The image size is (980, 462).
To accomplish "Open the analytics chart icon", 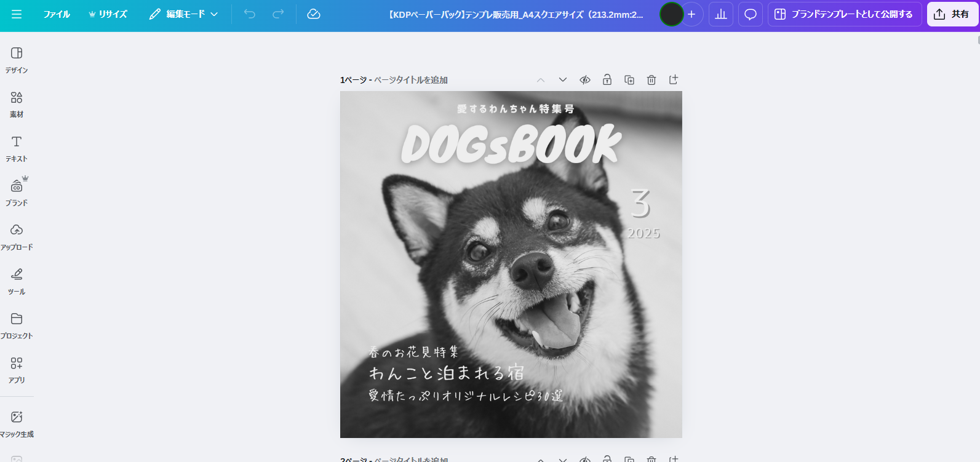I will tap(721, 14).
